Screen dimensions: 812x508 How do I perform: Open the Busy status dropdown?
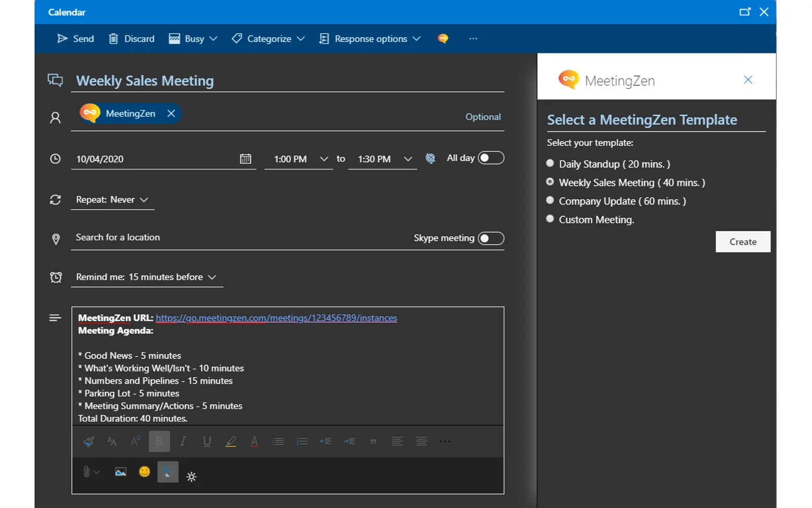(x=193, y=39)
